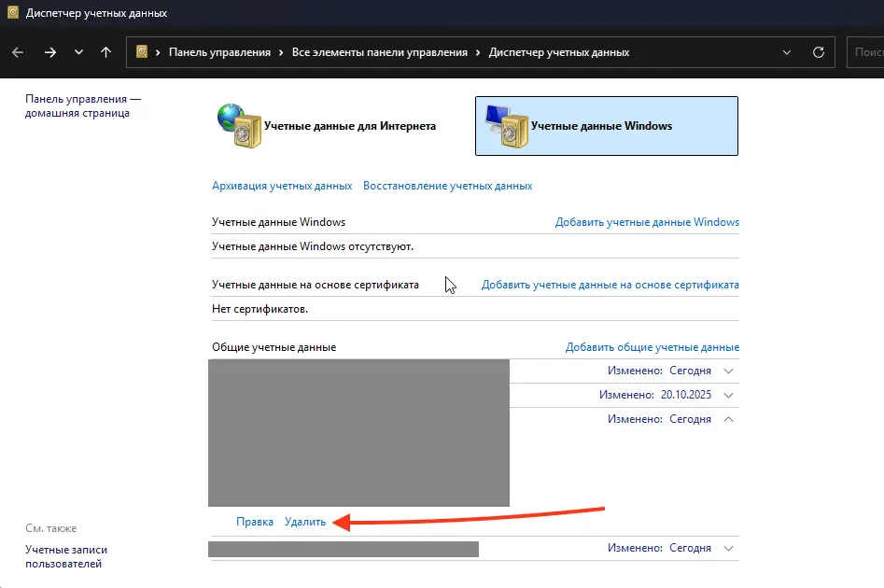Switch to the Учетные данные Windows tab
Viewport: 884px width, 588px height.
pyautogui.click(x=606, y=126)
